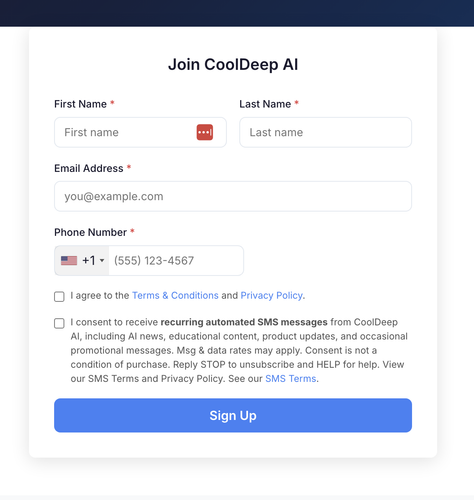Click the bold recurring automated SMS messages text

244,322
